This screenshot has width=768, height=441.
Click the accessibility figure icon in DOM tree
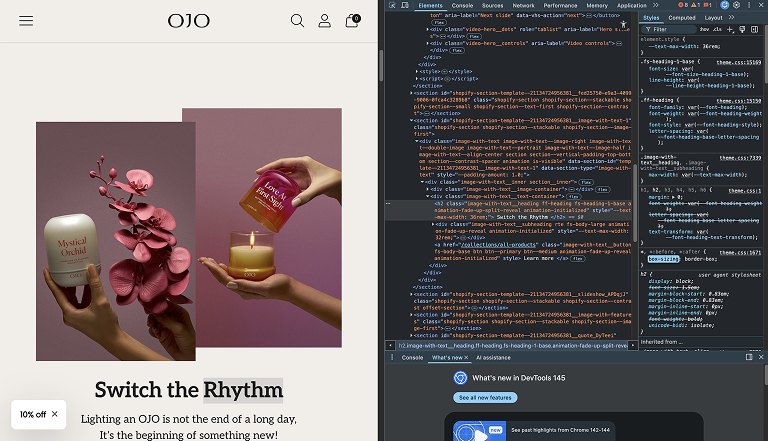pos(623,24)
